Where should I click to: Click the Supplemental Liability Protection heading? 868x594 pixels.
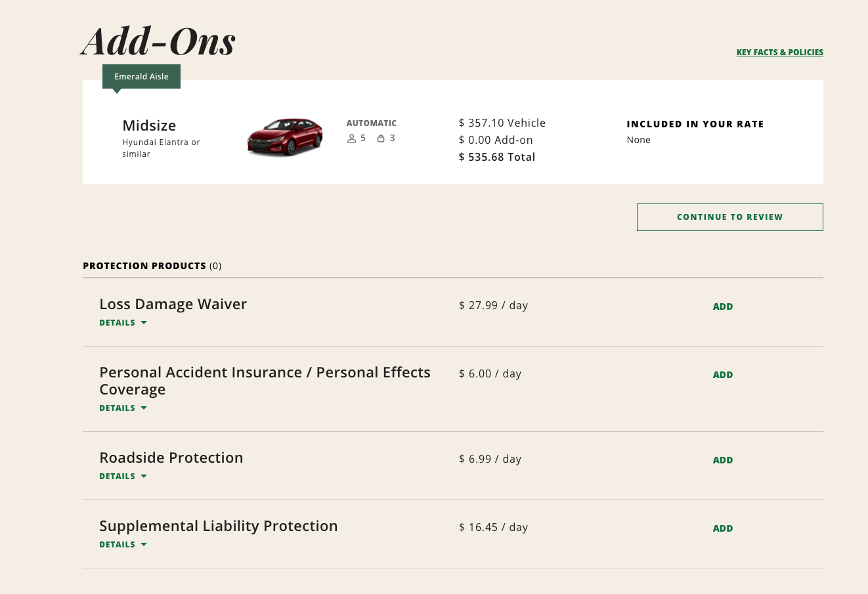coord(218,526)
